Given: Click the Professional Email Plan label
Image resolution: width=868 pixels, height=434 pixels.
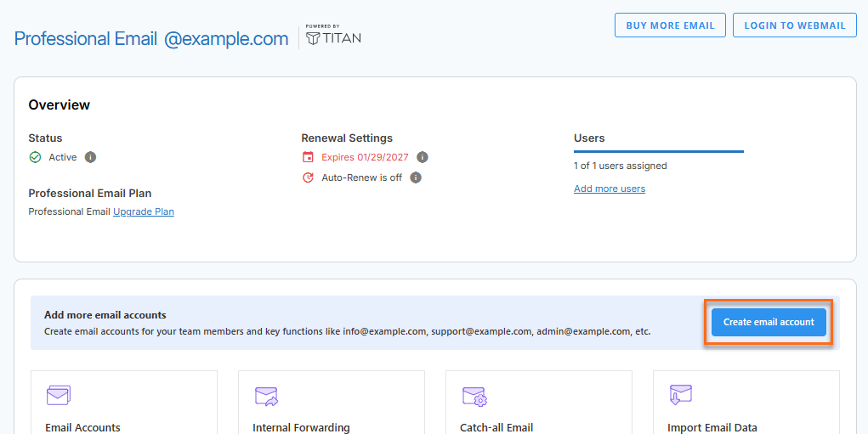Looking at the screenshot, I should pyautogui.click(x=89, y=194).
